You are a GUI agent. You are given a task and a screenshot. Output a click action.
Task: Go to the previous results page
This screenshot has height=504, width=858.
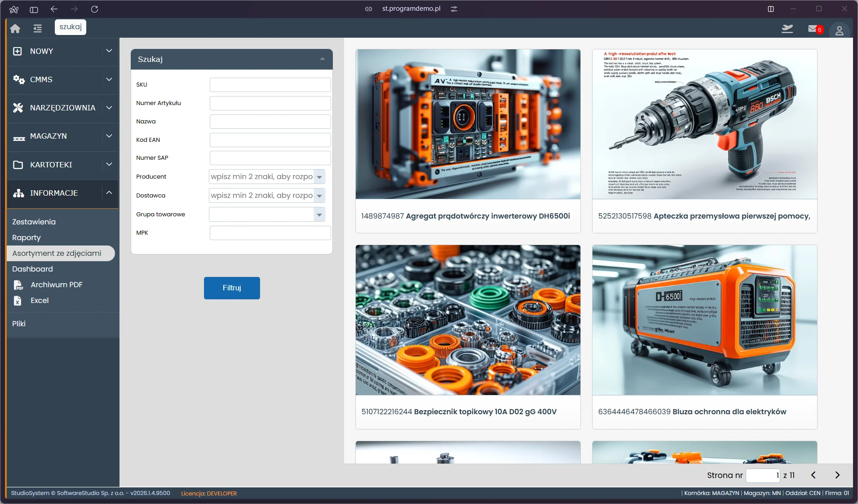[x=813, y=475]
